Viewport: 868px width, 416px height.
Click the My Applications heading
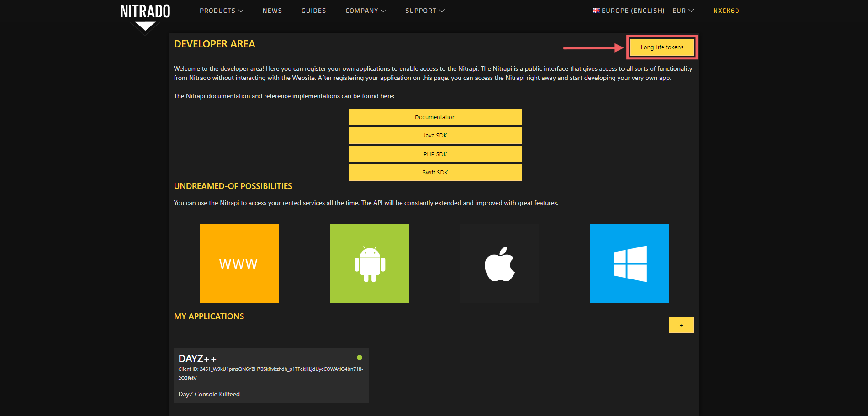coord(209,316)
